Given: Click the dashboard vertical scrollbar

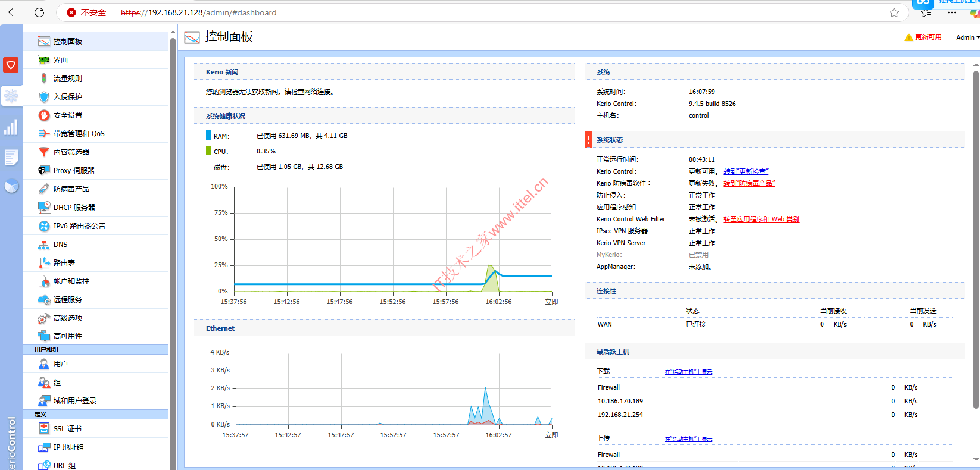Looking at the screenshot, I should click(976, 239).
